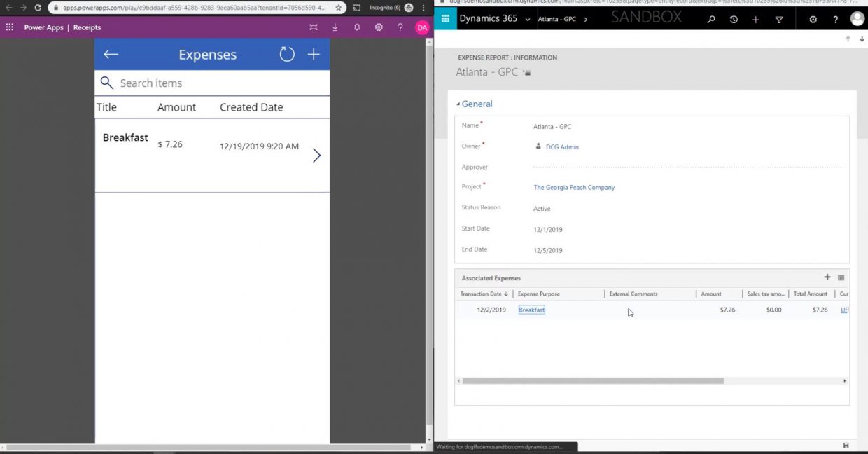The height and width of the screenshot is (454, 868).
Task: Expand the Dynamics 365 navigation dropdown
Action: click(x=528, y=20)
